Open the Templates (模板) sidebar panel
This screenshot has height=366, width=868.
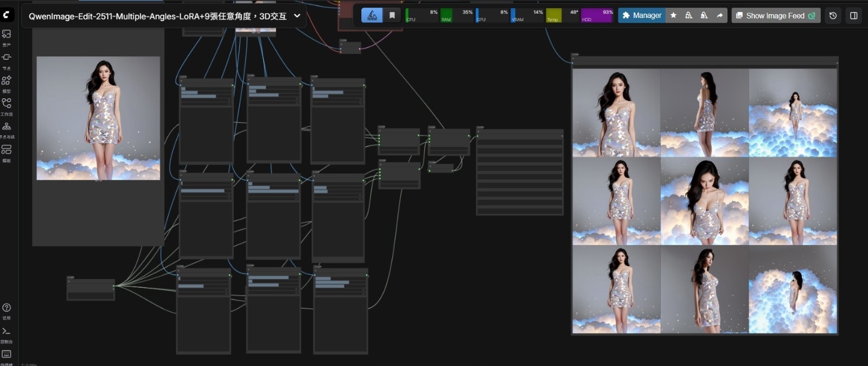tap(7, 150)
